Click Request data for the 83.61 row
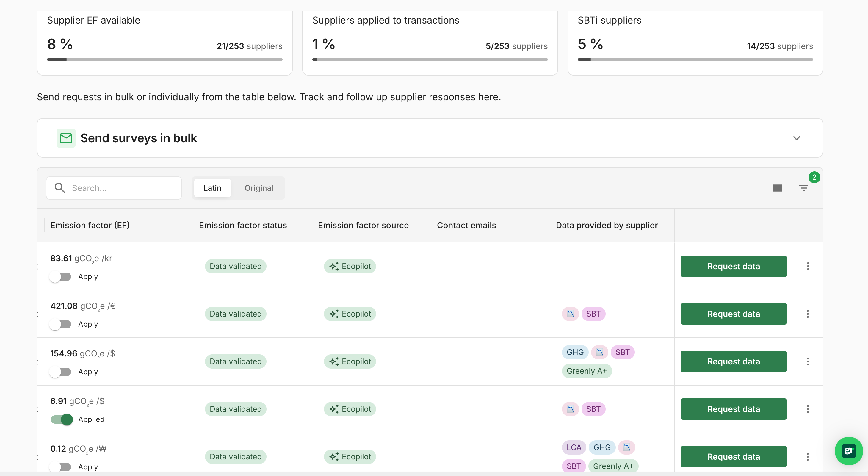 [x=734, y=266]
